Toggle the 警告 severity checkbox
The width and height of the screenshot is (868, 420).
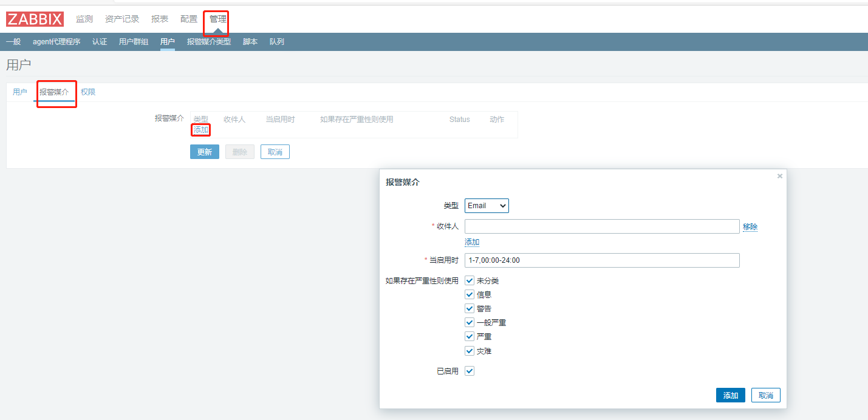click(x=470, y=308)
